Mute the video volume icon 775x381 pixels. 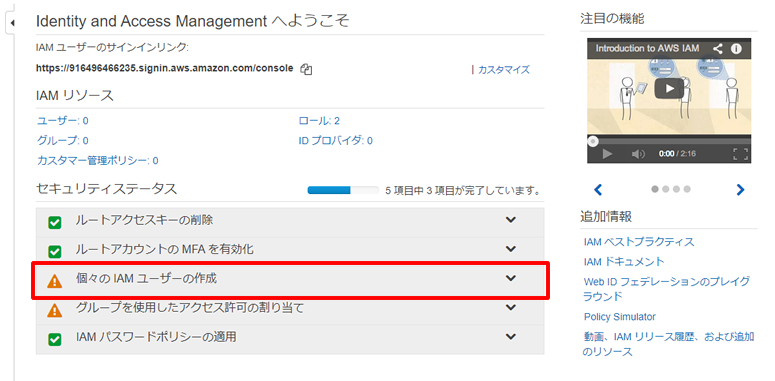[x=638, y=154]
